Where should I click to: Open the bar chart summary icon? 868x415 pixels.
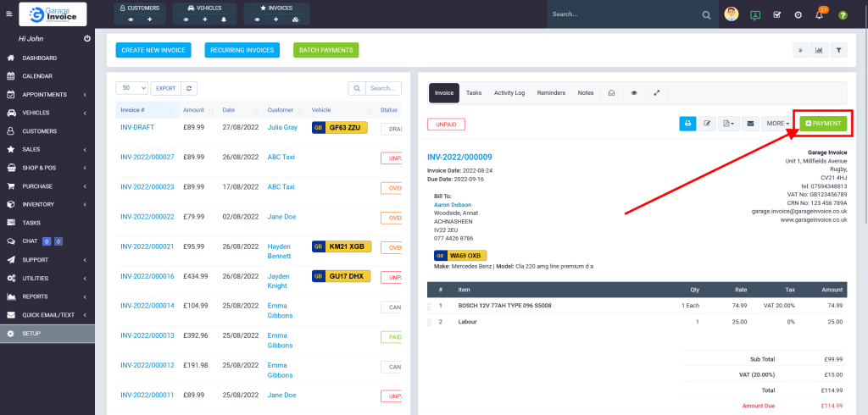820,50
